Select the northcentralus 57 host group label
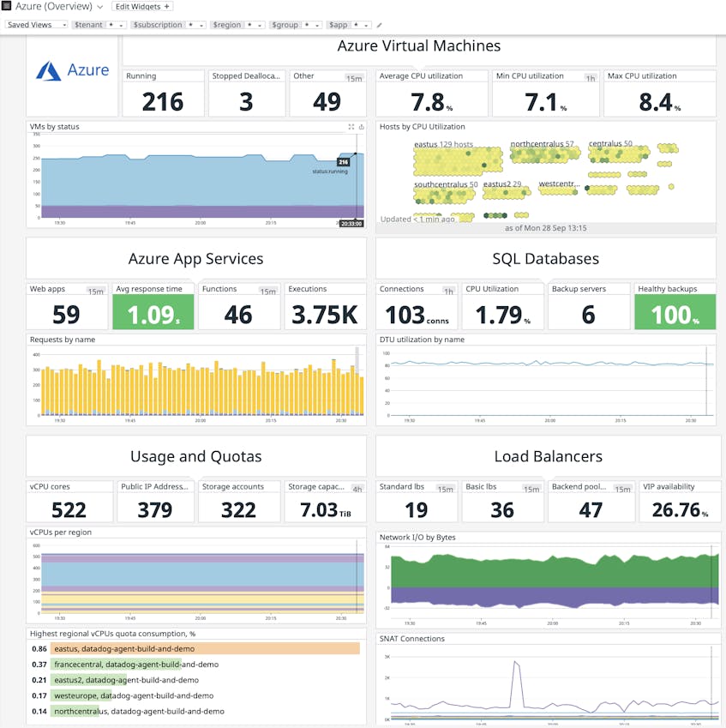 (x=542, y=144)
